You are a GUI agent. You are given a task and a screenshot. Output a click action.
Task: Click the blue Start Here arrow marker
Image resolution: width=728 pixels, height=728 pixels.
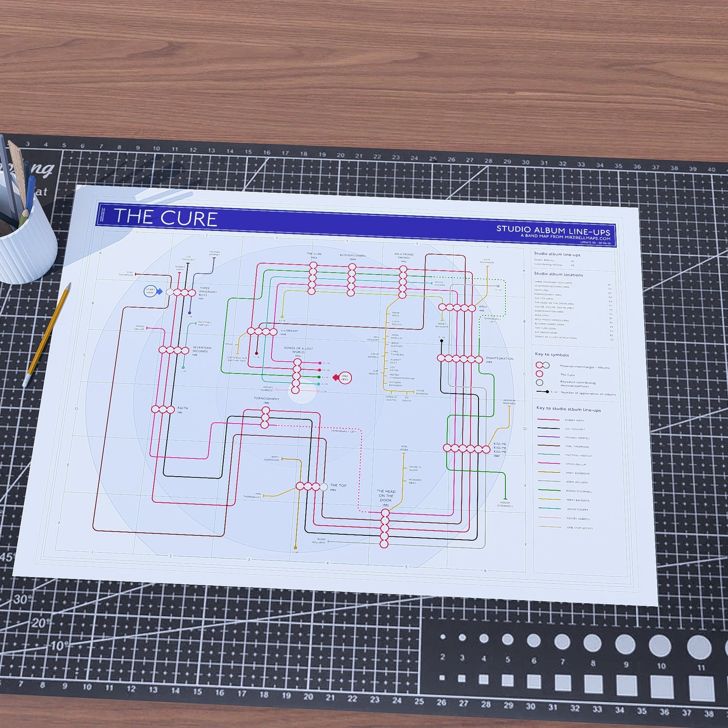click(153, 292)
